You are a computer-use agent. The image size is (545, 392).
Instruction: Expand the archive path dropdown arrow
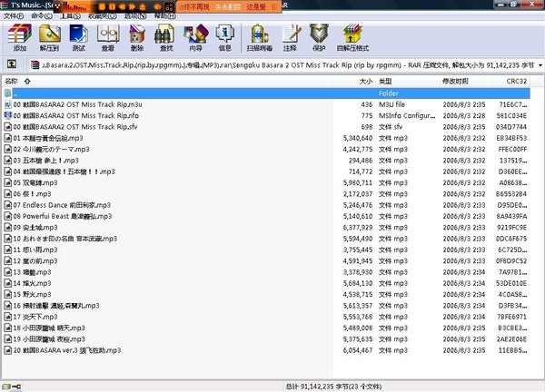pos(540,65)
